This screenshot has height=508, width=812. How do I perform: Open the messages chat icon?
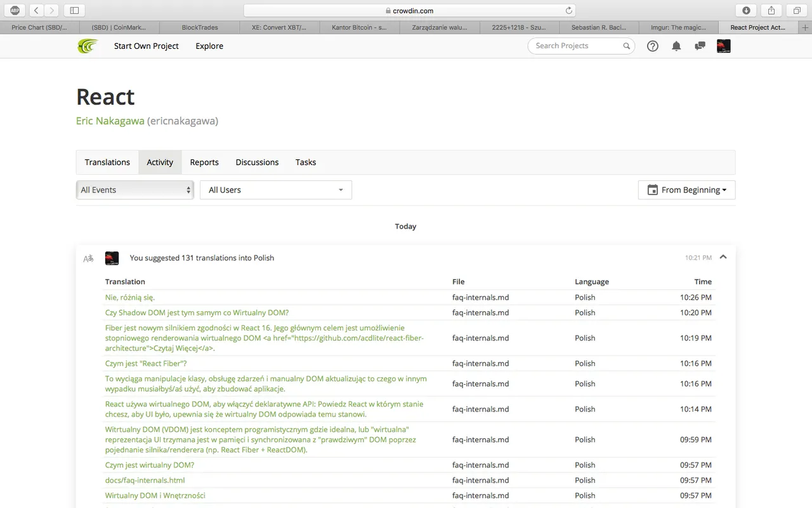(700, 46)
